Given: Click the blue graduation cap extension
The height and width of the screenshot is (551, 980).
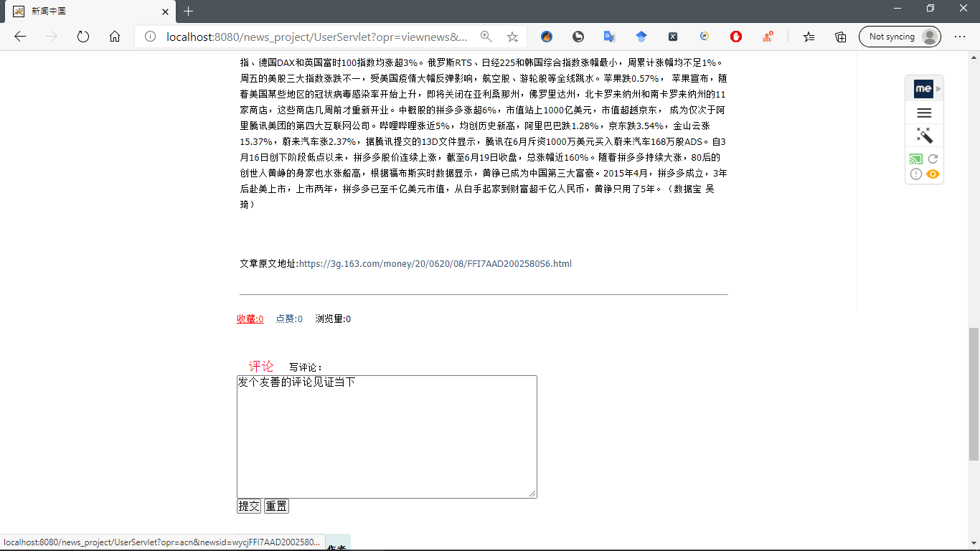Looking at the screenshot, I should coord(641,37).
